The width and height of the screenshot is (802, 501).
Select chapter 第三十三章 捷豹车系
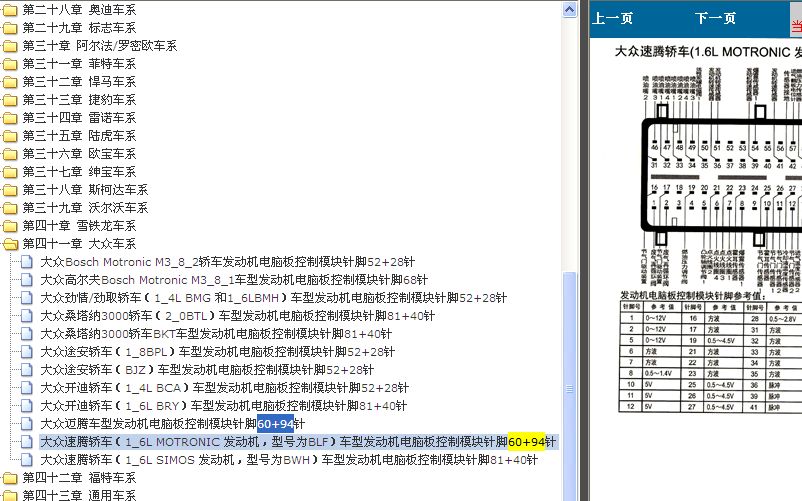tap(79, 100)
